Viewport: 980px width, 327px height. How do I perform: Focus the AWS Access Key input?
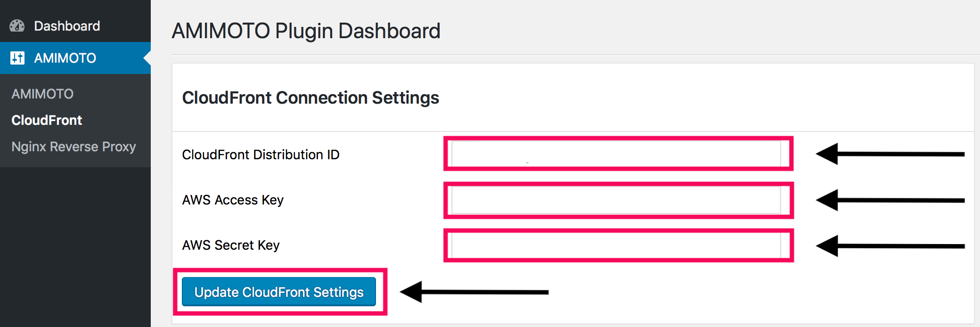pos(617,200)
